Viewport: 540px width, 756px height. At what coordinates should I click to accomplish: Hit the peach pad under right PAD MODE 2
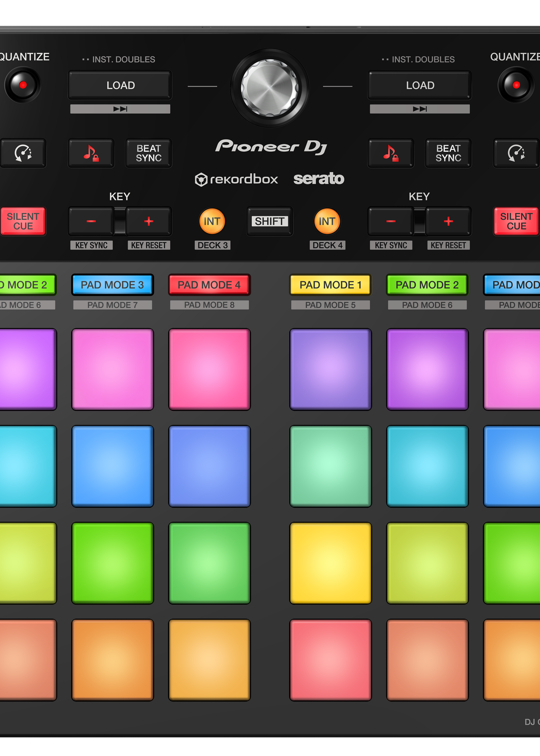(427, 660)
